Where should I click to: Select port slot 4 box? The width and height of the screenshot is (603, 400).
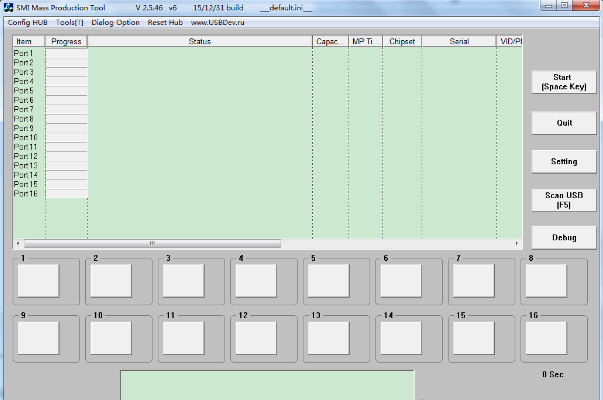(256, 281)
